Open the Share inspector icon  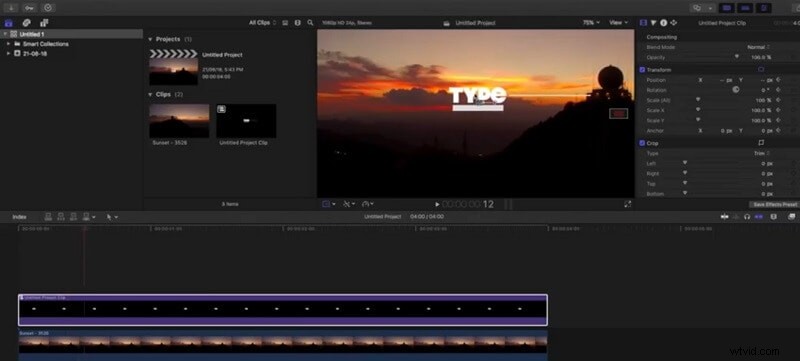coord(673,23)
